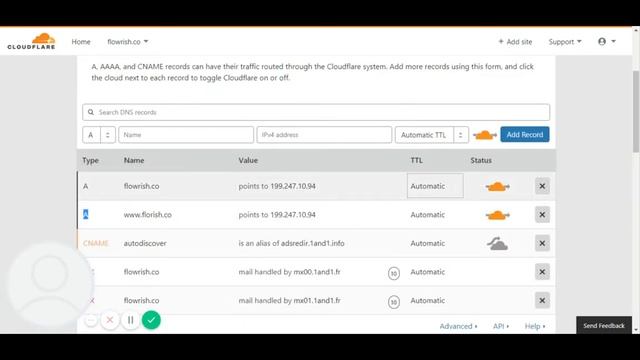This screenshot has width=640, height=360.
Task: Click TTL Automatic for www.florish.co
Action: coord(427,215)
